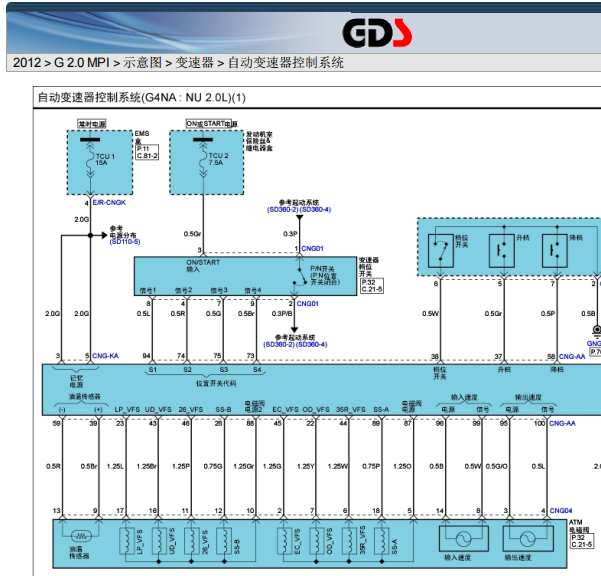This screenshot has width=601, height=576.
Task: Click the 档位开关 switch symbol box
Action: (440, 251)
